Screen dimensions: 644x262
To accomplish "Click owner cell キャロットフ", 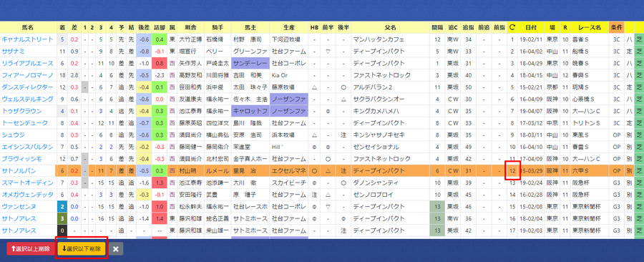I will (x=250, y=111).
